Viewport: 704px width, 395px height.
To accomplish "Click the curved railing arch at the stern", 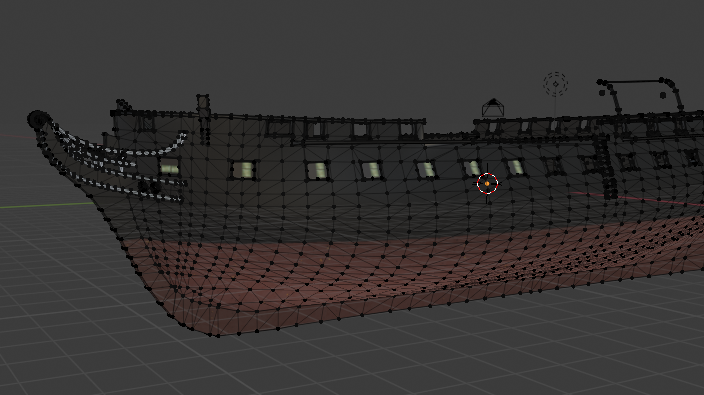I will coord(641,94).
